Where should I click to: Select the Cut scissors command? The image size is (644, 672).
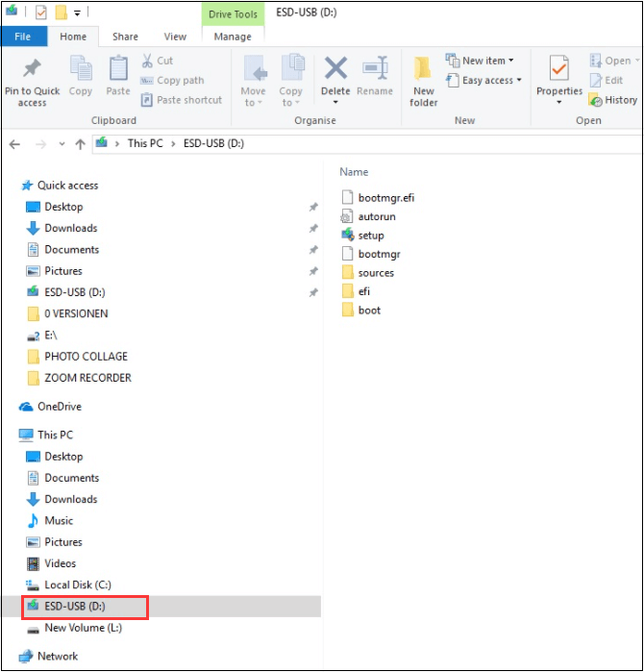pyautogui.click(x=157, y=61)
